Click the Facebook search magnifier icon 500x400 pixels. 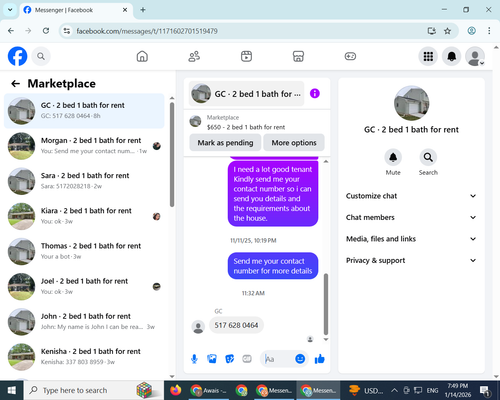point(41,56)
